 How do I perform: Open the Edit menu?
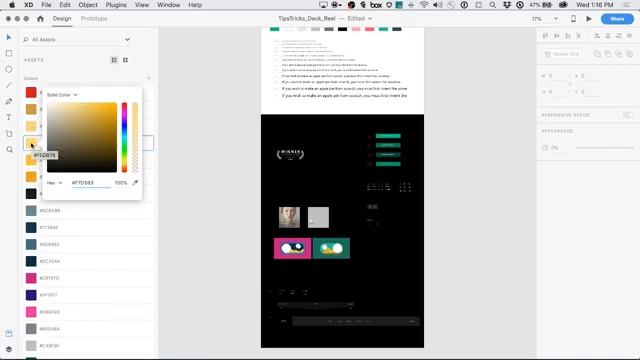pyautogui.click(x=64, y=5)
